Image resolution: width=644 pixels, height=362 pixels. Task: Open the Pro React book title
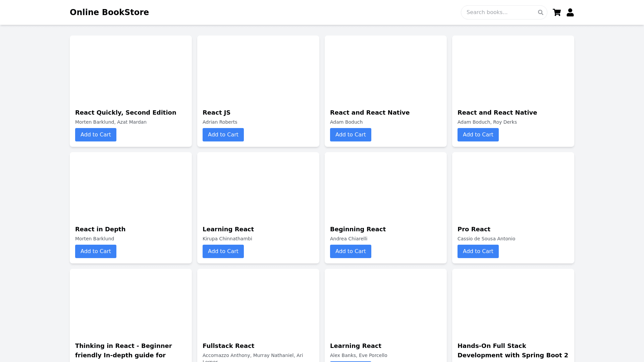474,229
